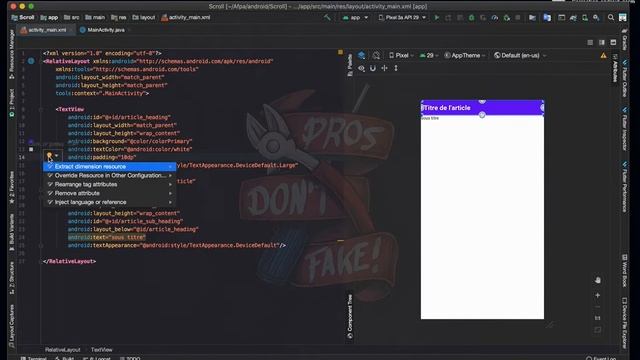Open the AVD Manager icon
Screen dimensions: 640x360
point(585,18)
